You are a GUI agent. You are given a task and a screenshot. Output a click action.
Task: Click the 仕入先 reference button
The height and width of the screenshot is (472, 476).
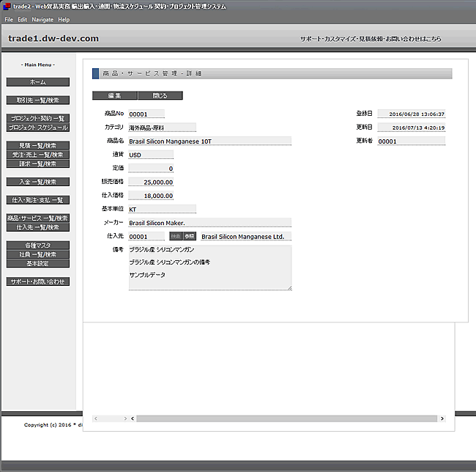190,236
